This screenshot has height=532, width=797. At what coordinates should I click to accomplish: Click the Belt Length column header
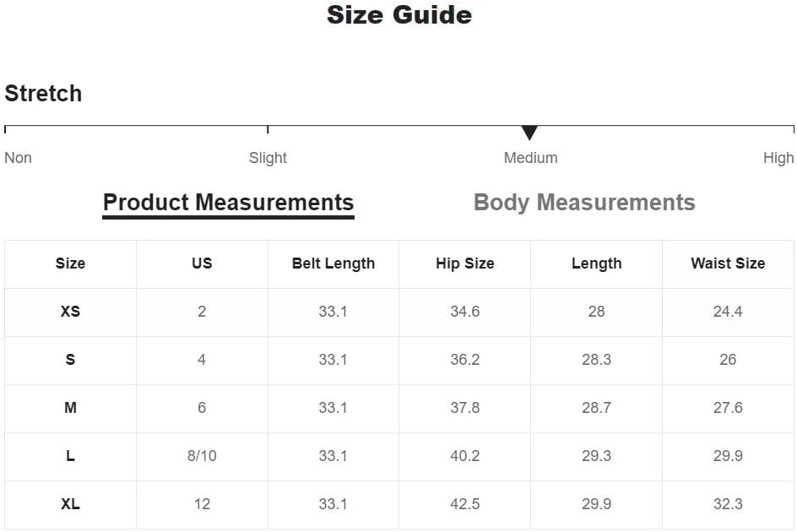pos(333,263)
